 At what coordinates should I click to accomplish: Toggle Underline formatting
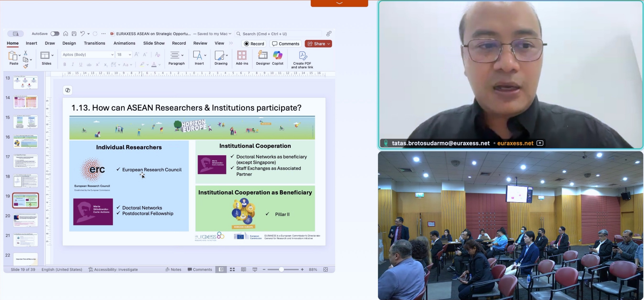tap(81, 65)
